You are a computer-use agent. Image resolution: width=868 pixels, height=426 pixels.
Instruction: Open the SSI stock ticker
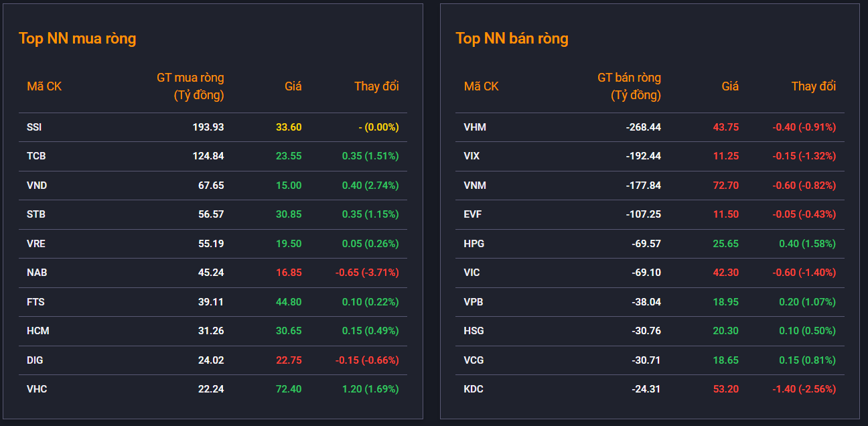(x=34, y=127)
